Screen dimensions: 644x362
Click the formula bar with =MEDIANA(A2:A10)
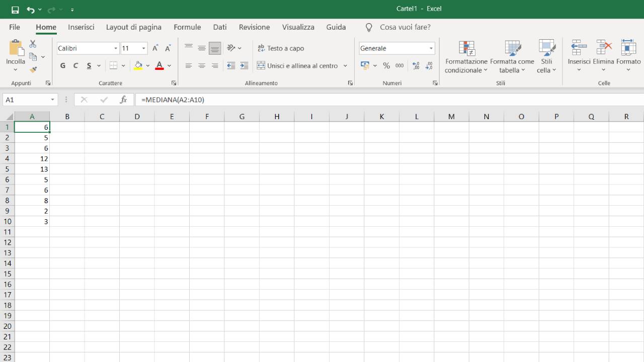389,100
